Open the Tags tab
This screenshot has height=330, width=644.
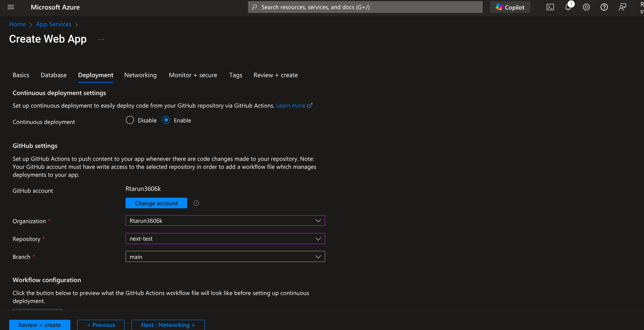coord(236,75)
